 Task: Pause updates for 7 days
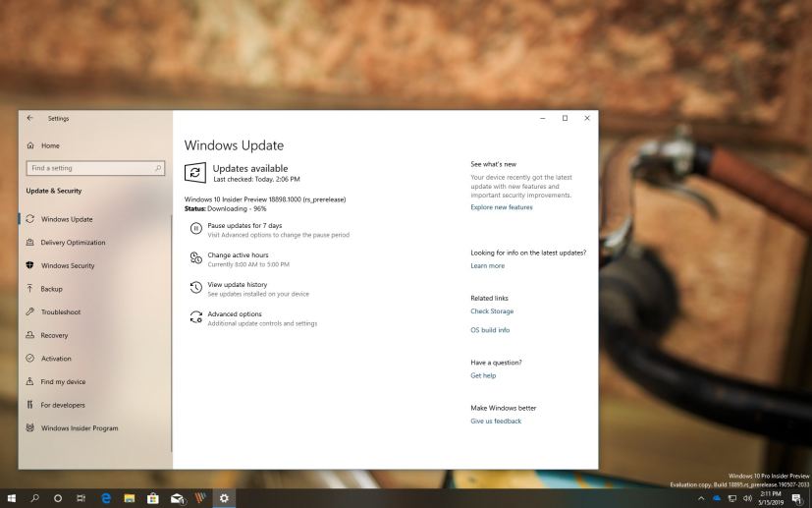coord(244,225)
